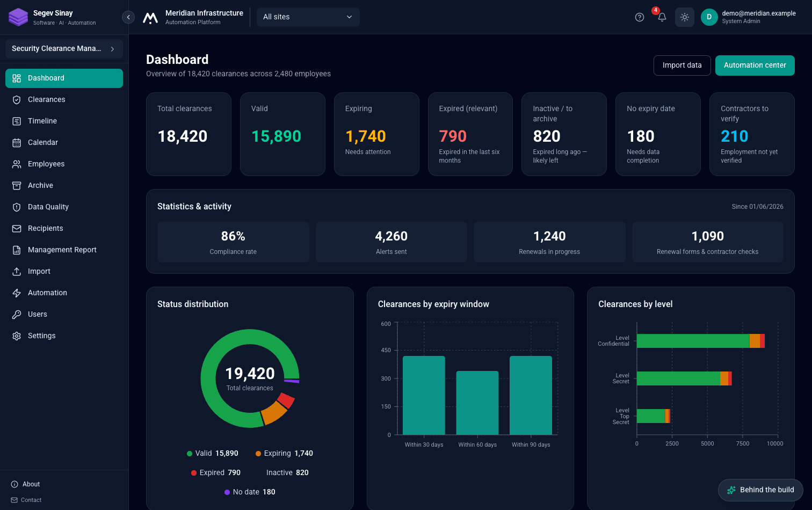This screenshot has width=812, height=510.
Task: Open the Expiring 1,740 stat card
Action: click(376, 134)
